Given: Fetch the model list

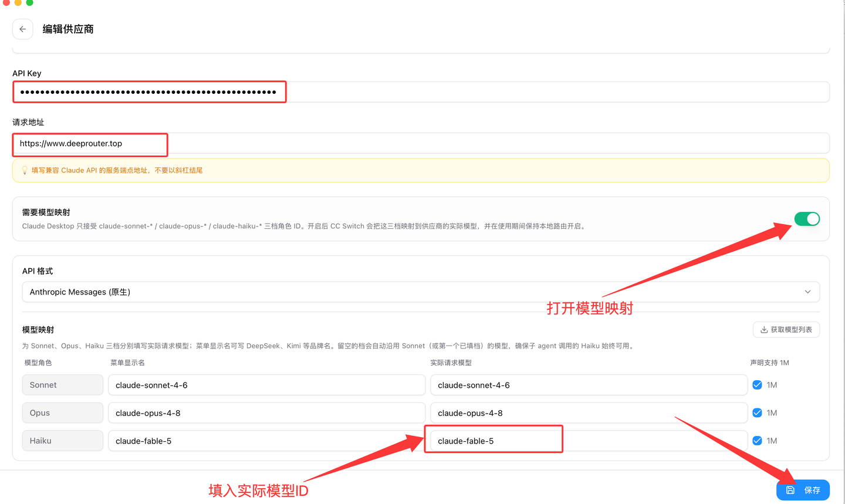Looking at the screenshot, I should click(x=786, y=330).
